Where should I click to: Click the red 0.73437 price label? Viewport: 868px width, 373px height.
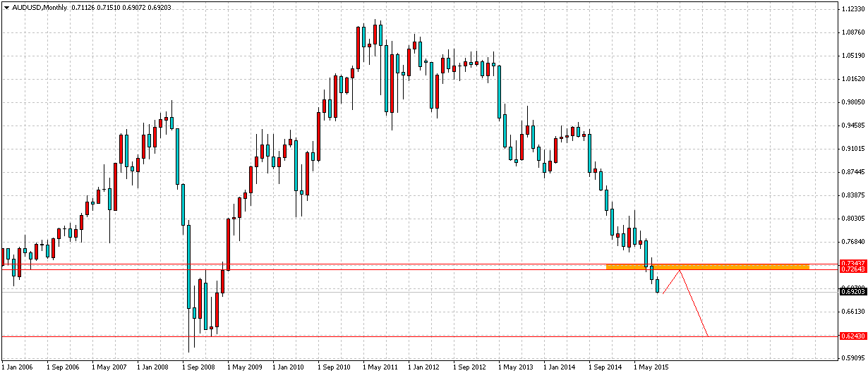pos(852,264)
